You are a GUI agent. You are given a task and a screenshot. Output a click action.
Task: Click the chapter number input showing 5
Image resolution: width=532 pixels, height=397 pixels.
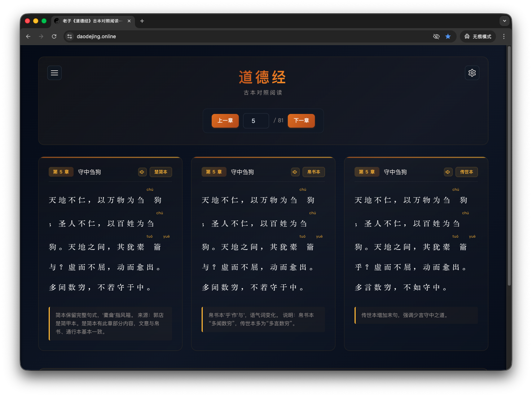coord(256,121)
